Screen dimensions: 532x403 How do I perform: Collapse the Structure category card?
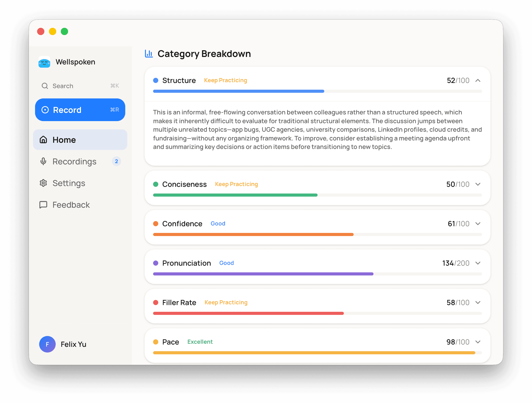(x=478, y=80)
